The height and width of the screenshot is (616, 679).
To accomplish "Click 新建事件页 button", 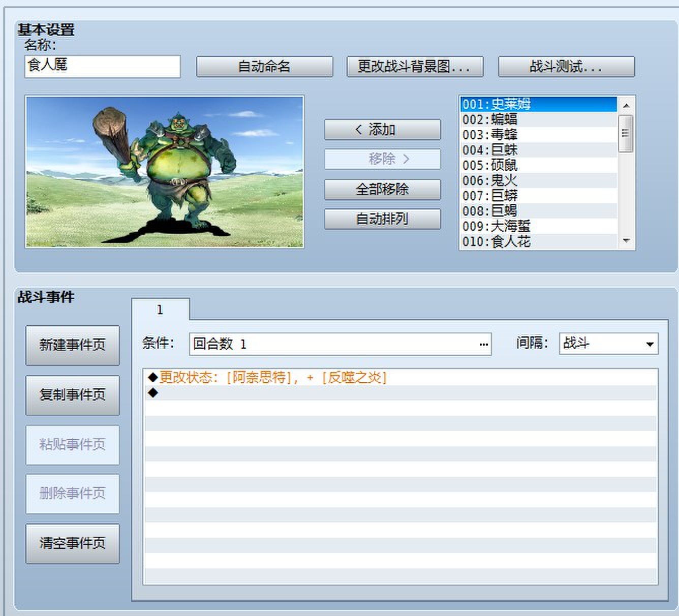I will pyautogui.click(x=73, y=345).
